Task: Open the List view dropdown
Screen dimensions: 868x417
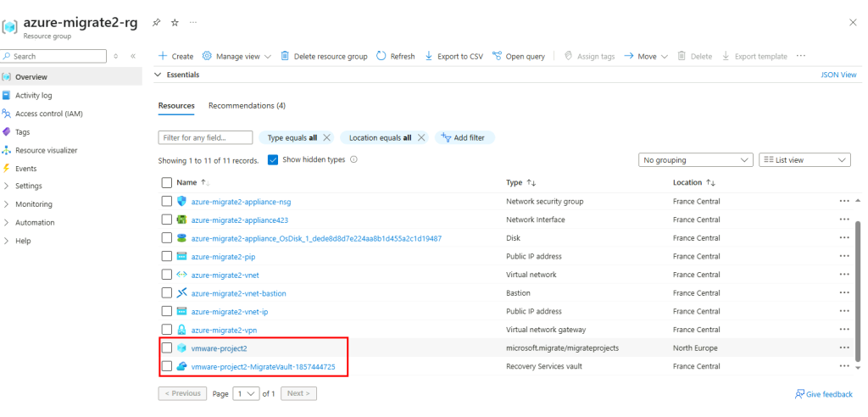Action: point(804,160)
